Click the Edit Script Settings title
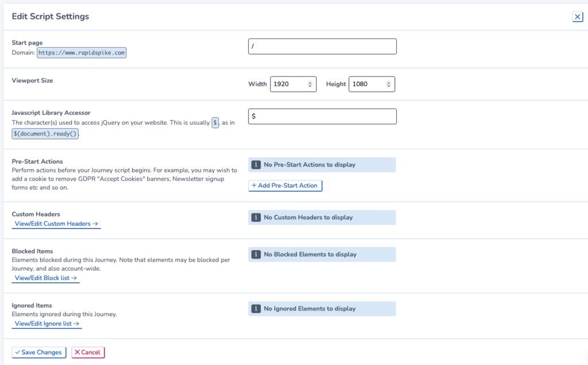588x365 pixels. point(51,17)
